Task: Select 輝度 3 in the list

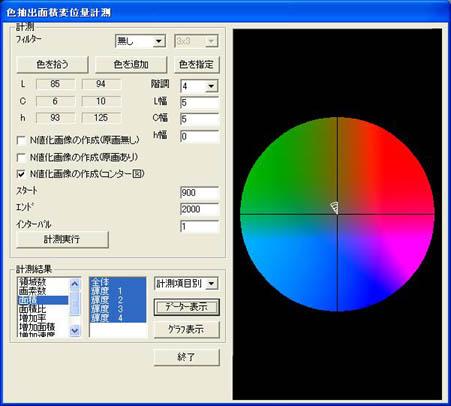Action: pyautogui.click(x=118, y=309)
